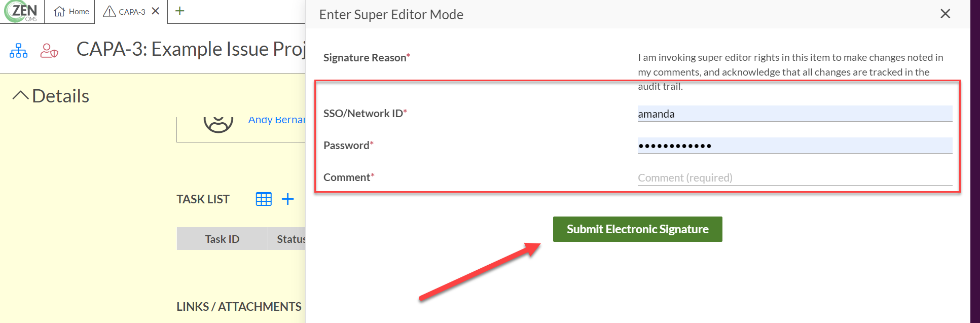Open task list grid view icon

(x=264, y=199)
